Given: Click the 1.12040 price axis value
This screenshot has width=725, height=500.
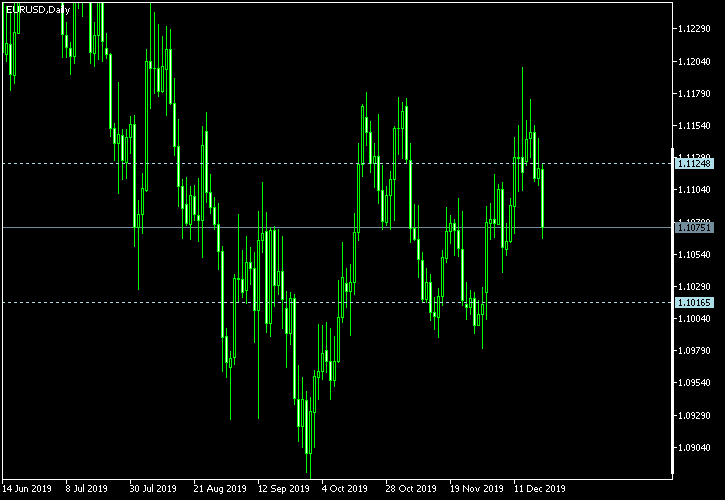Looking at the screenshot, I should 694,62.
